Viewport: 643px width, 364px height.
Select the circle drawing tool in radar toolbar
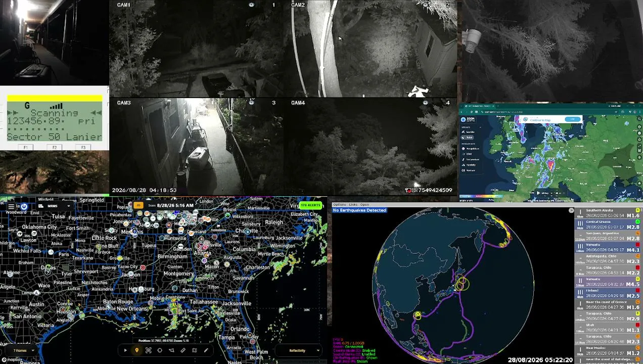click(160, 350)
